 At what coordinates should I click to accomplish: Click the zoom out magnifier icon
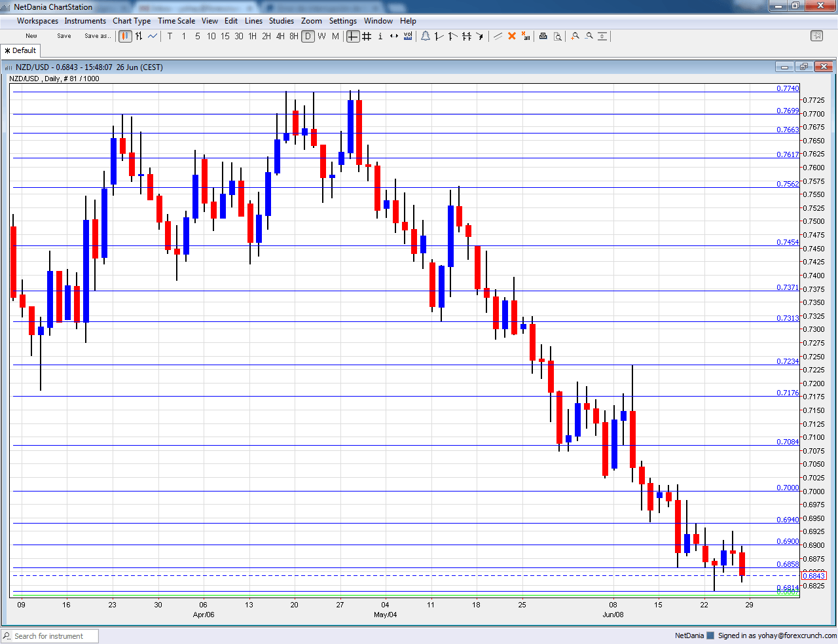point(589,36)
